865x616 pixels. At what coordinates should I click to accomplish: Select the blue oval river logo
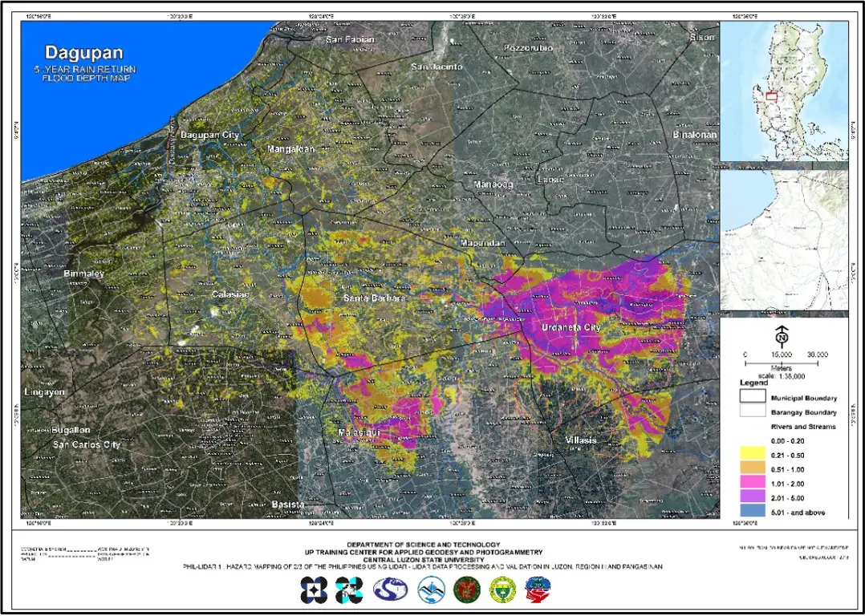coord(390,593)
